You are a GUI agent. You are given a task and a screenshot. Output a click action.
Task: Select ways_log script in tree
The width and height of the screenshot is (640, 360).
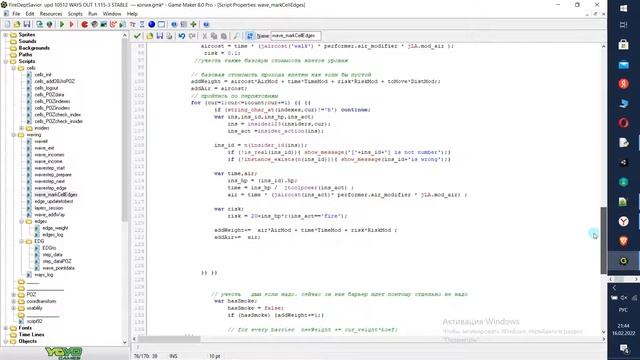(44, 275)
